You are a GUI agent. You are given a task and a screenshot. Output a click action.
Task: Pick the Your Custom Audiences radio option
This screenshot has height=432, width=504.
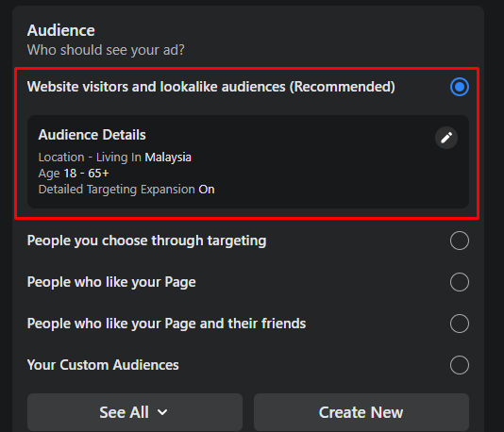coord(460,365)
